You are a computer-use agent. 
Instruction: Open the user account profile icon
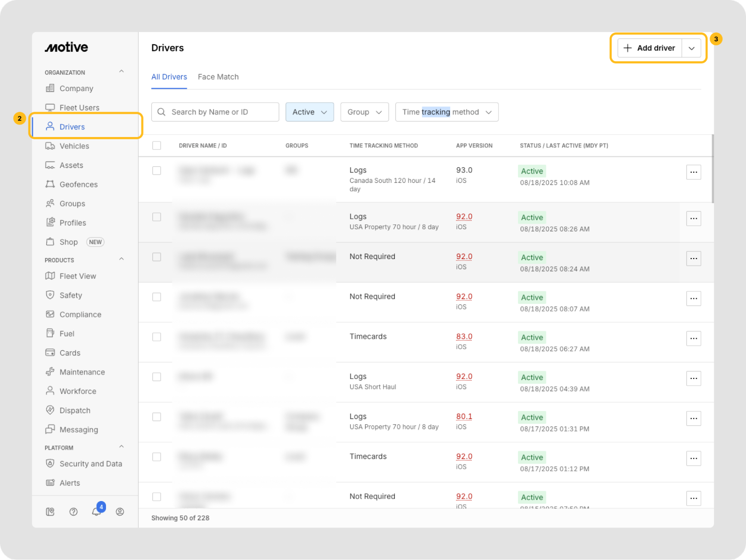(x=120, y=511)
